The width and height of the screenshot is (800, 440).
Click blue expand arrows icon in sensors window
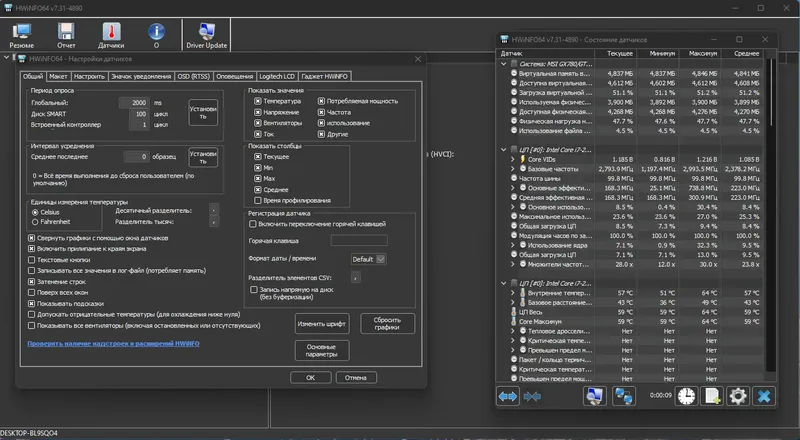coord(508,396)
